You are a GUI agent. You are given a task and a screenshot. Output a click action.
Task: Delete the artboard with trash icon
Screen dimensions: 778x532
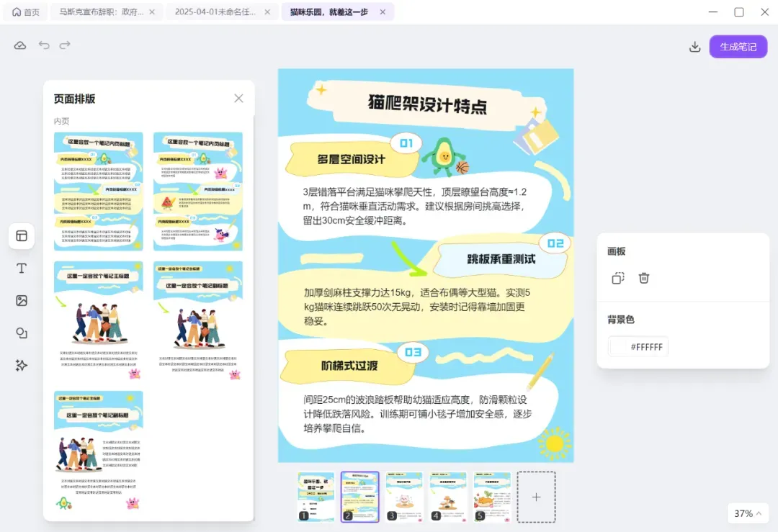pos(643,278)
